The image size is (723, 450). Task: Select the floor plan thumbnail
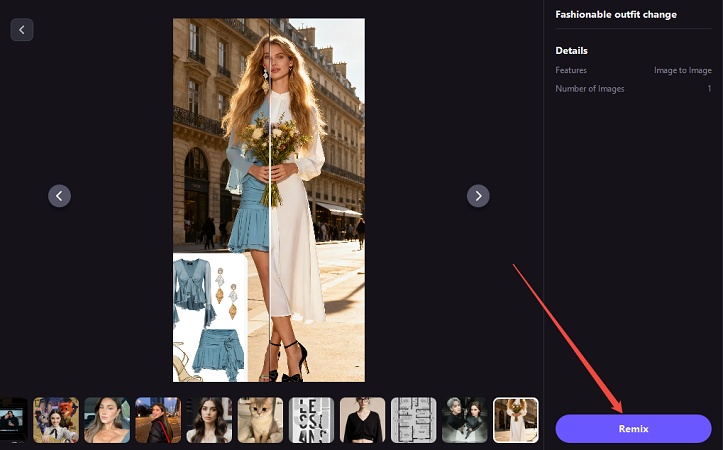coord(414,420)
